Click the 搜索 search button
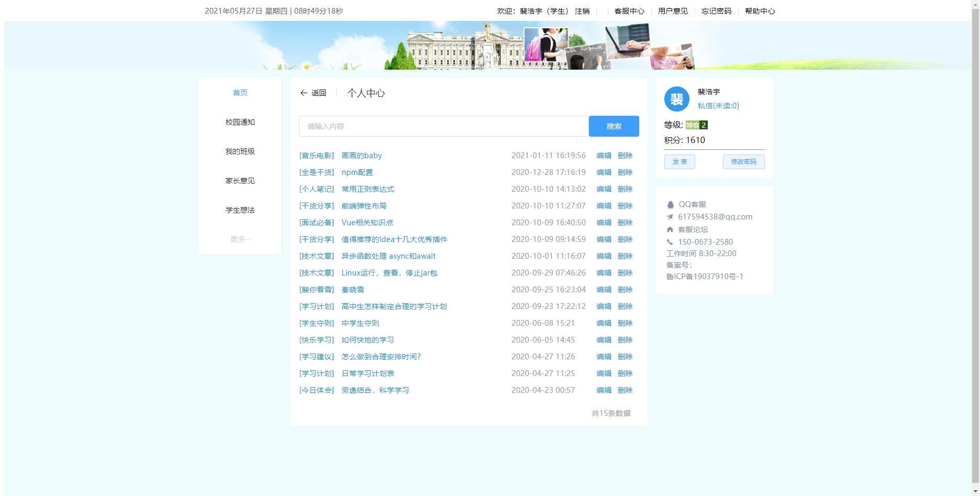980x496 pixels. (614, 126)
